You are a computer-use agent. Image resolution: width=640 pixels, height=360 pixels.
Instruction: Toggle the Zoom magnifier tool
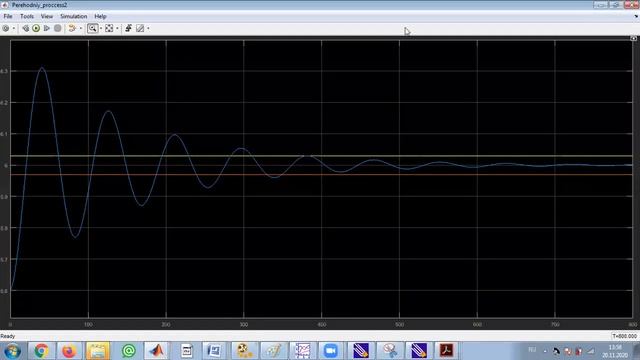(93, 28)
